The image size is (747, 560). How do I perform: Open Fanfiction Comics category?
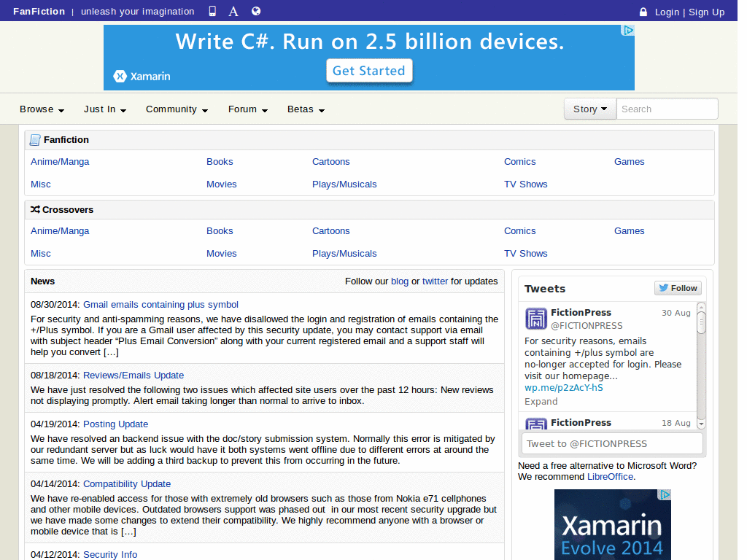519,161
